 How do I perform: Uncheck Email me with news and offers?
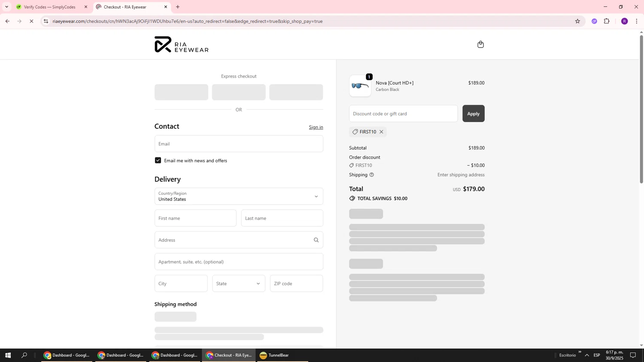[x=158, y=160]
